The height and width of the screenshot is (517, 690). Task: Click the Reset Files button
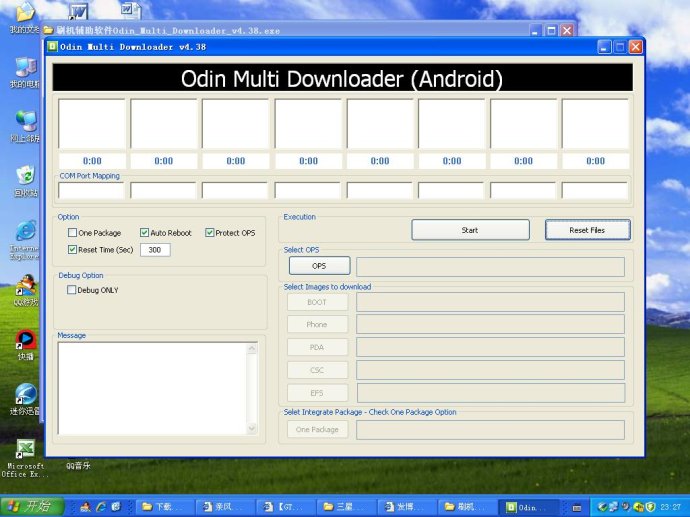(587, 230)
